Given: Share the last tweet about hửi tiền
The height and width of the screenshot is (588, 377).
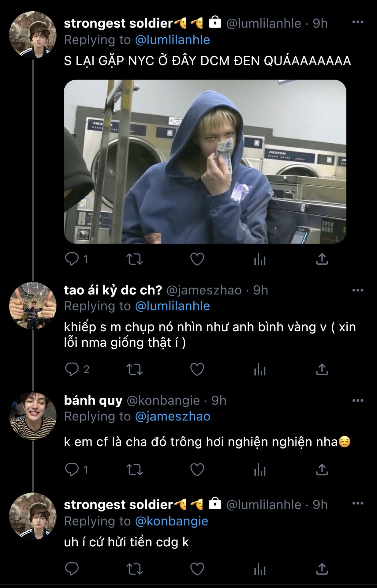Looking at the screenshot, I should point(322,569).
